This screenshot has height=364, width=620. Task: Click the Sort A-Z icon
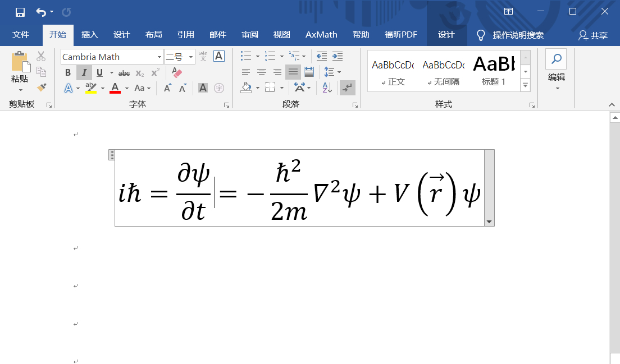(327, 87)
